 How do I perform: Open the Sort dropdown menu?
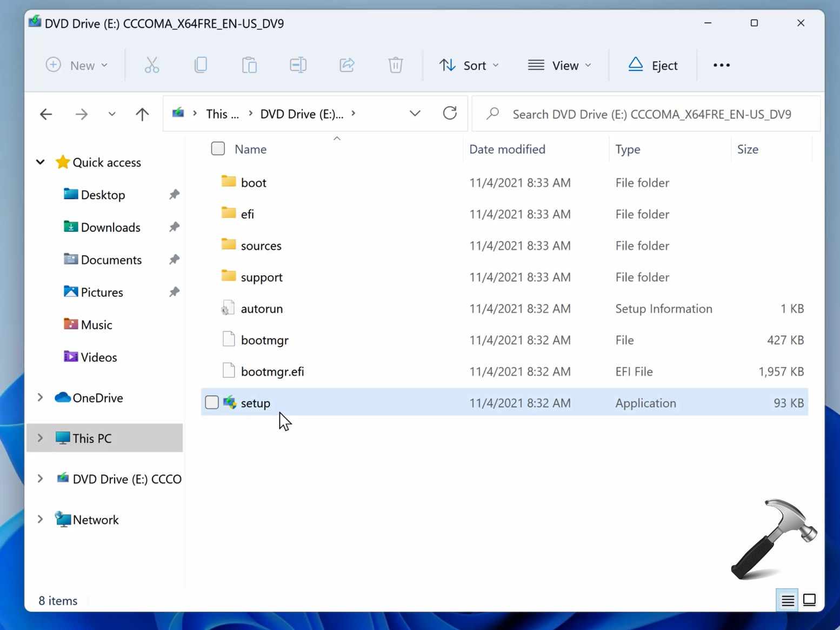[x=469, y=65]
